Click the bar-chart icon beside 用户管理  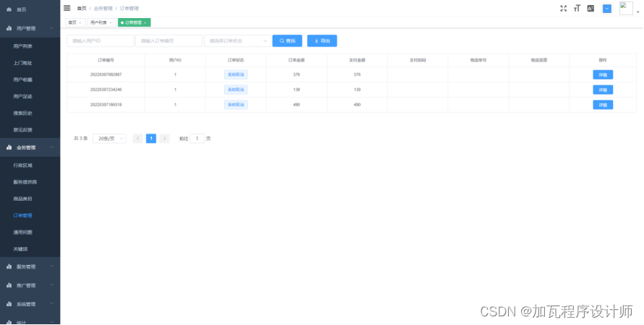(9, 28)
